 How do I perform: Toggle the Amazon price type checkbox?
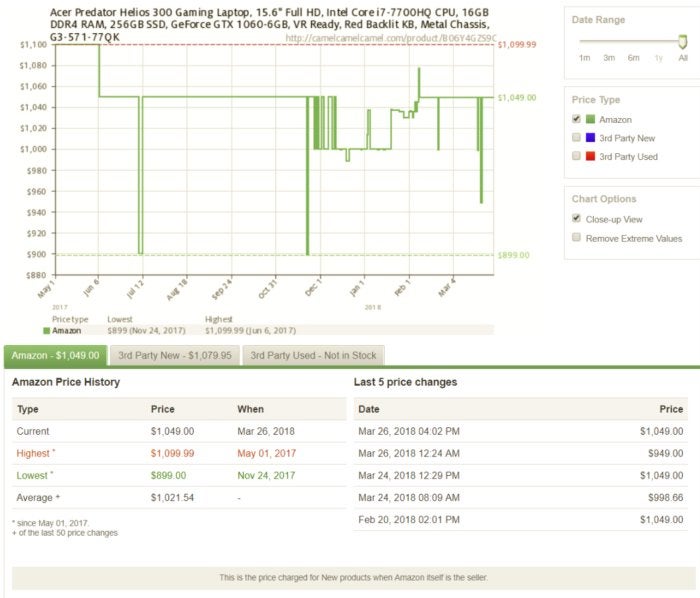coord(576,119)
